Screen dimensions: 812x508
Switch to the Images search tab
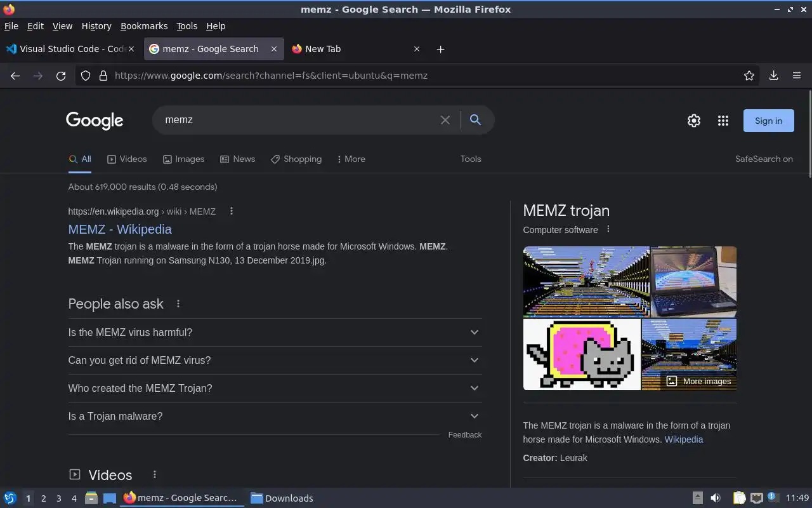point(183,159)
